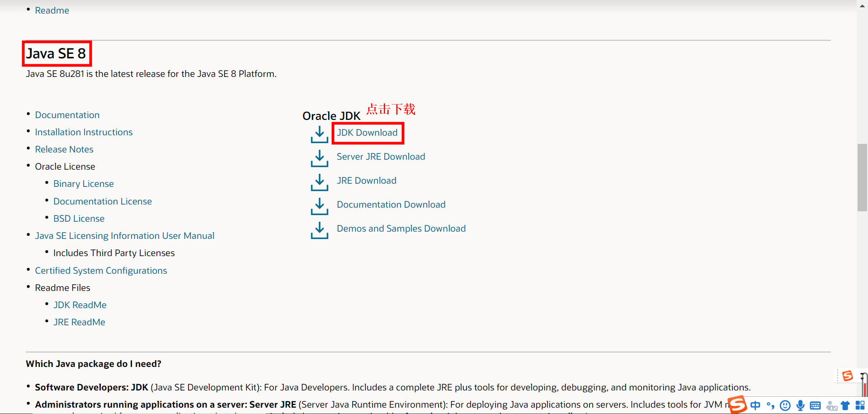Toggle the Chinese 中 input mode icon
The width and height of the screenshot is (868, 414).
coord(755,405)
